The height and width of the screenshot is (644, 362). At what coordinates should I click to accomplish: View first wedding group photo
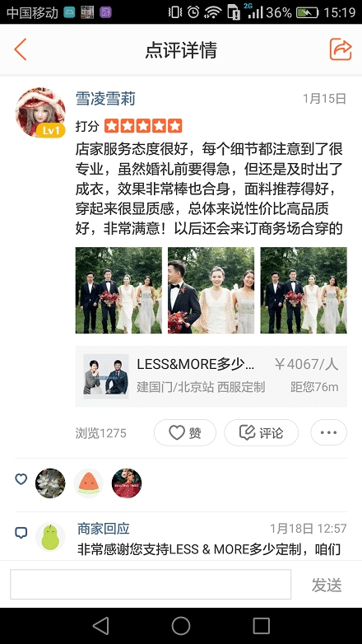(x=118, y=290)
